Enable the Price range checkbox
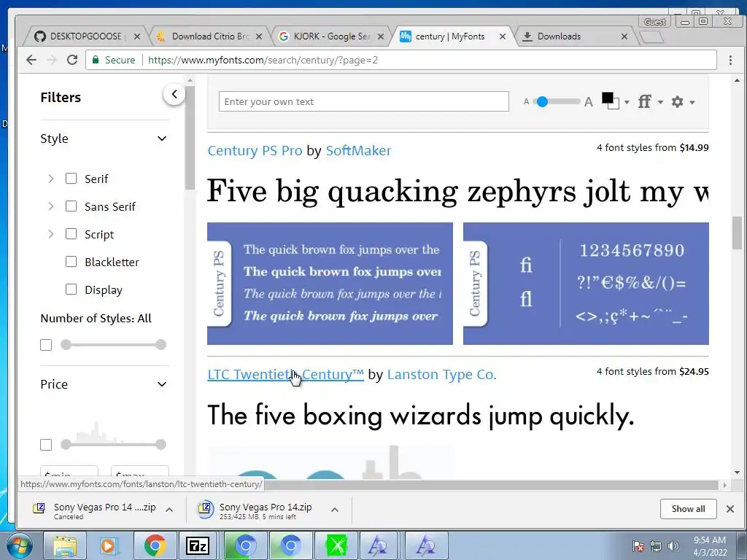Screen dimensions: 747x560 tap(46, 445)
